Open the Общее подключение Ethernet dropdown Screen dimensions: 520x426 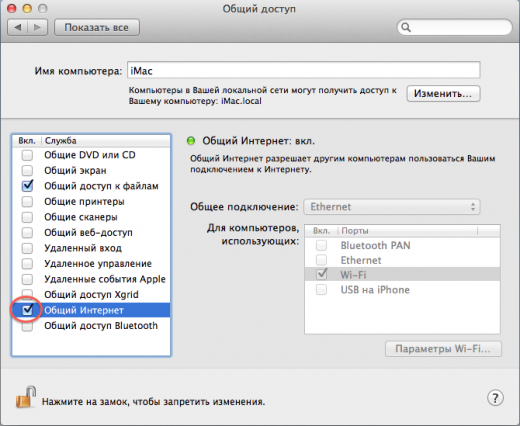(x=392, y=207)
